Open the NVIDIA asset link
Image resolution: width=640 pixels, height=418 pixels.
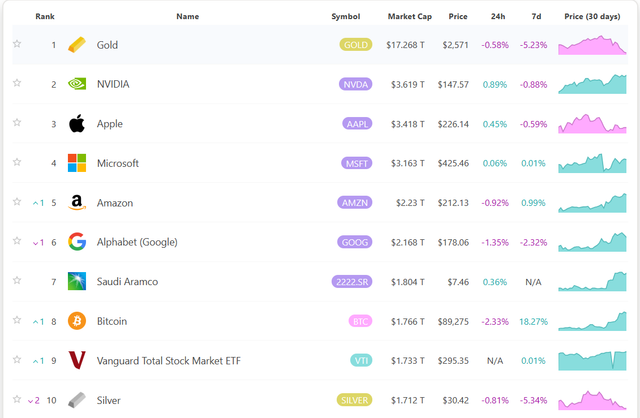pos(113,84)
